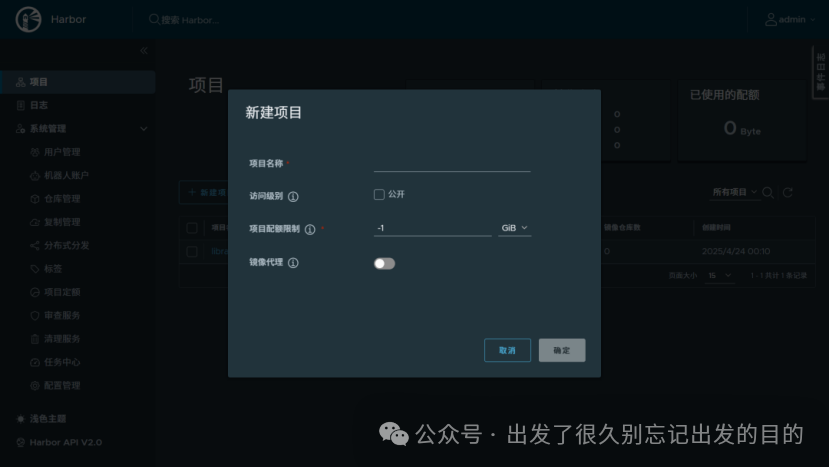
Task: Click the 镜像仓库数 column header
Action: point(622,228)
